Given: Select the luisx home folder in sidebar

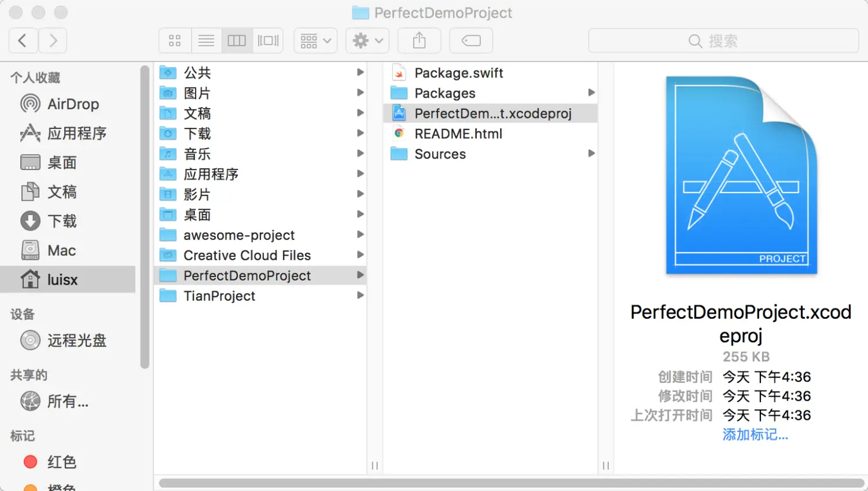Looking at the screenshot, I should tap(68, 279).
